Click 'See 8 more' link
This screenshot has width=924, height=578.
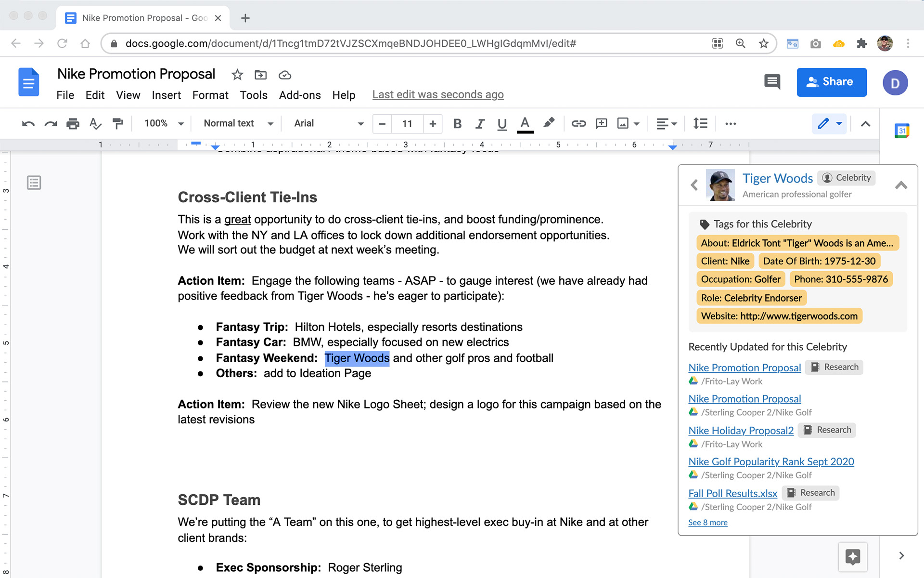tap(707, 523)
